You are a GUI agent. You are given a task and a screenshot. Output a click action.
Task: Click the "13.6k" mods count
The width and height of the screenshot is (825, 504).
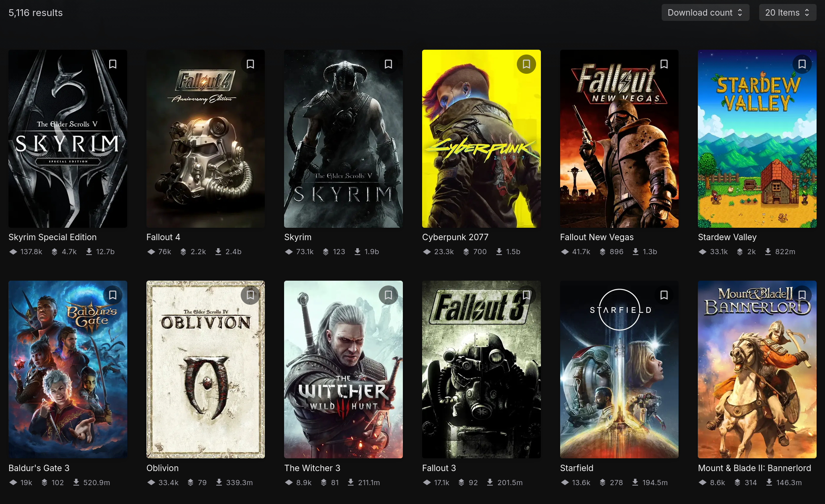coord(581,483)
